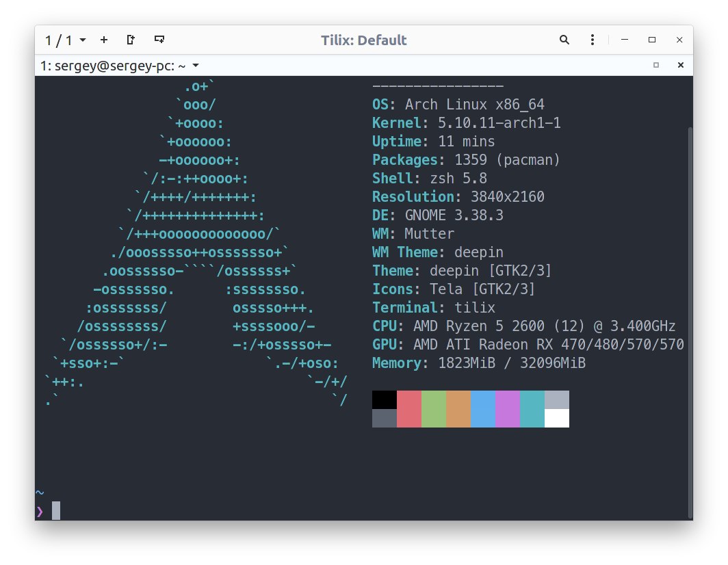Maximize the Tilix window
Image resolution: width=728 pixels, height=565 pixels.
pyautogui.click(x=652, y=40)
